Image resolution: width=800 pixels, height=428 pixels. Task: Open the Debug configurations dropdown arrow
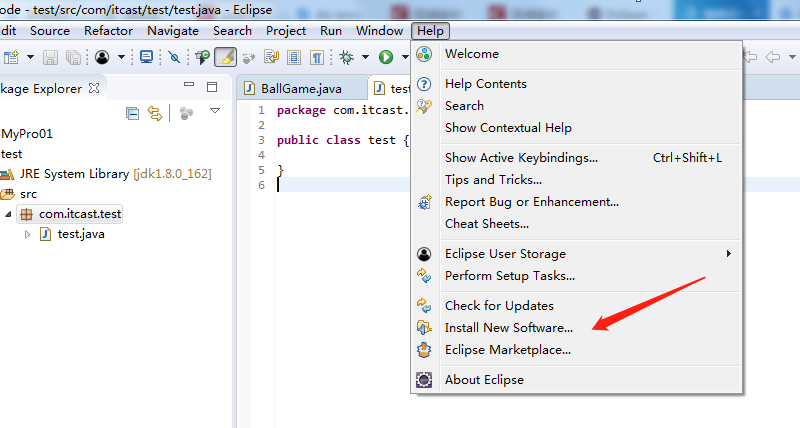[x=365, y=57]
